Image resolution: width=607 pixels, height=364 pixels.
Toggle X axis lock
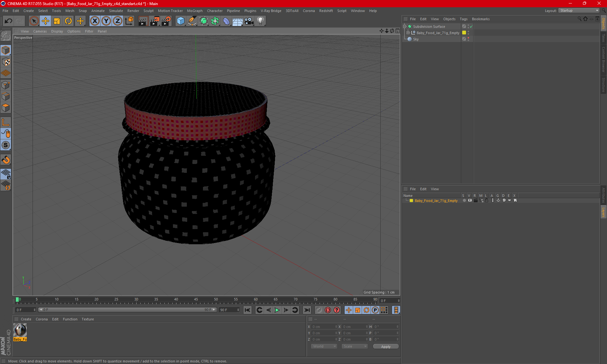tap(95, 21)
